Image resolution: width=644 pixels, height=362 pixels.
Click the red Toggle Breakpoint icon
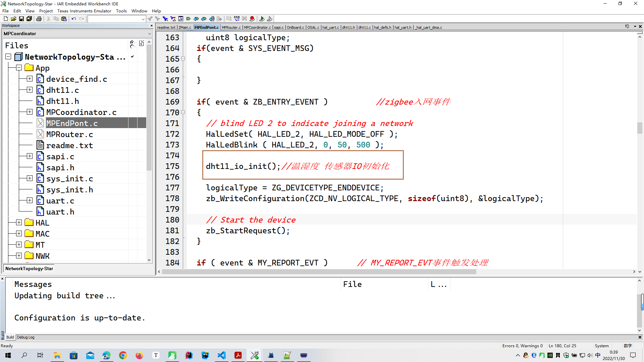(252, 19)
